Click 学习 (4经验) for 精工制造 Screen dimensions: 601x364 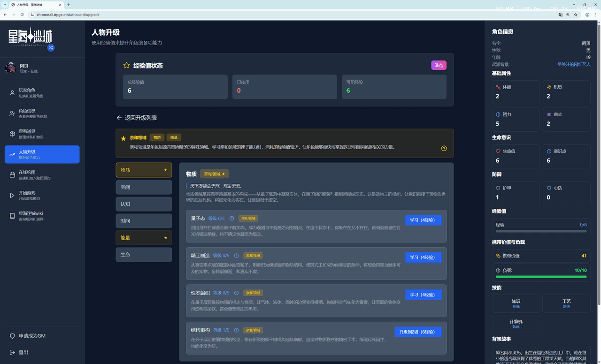click(423, 258)
